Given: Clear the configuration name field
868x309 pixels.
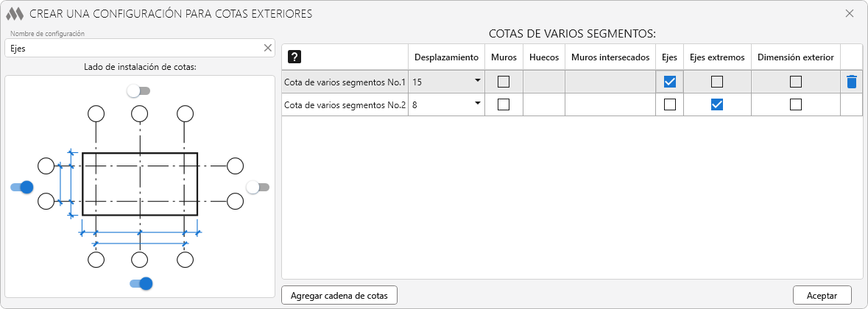Looking at the screenshot, I should (x=268, y=48).
